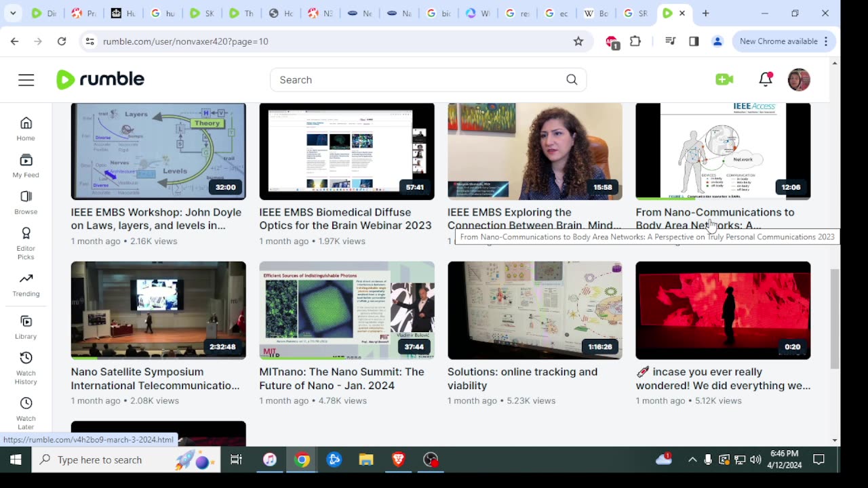
Task: Open Trending in sidebar
Action: (x=26, y=285)
